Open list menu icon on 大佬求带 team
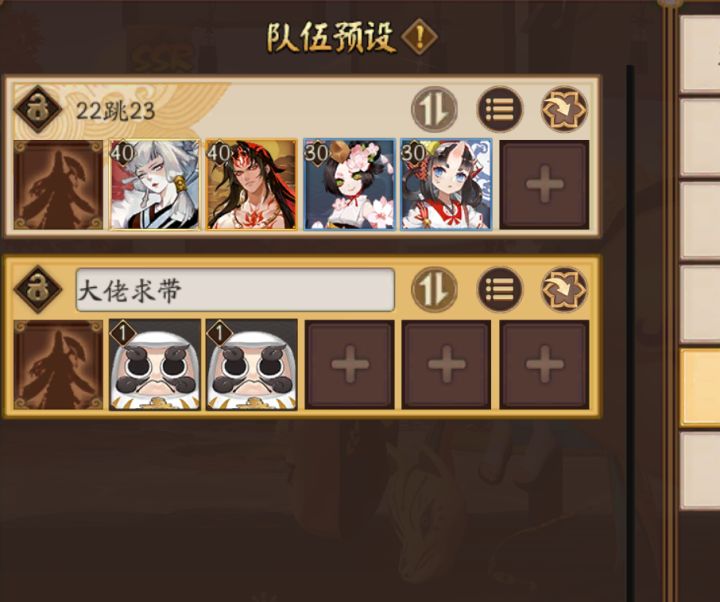This screenshot has height=602, width=720. click(500, 289)
